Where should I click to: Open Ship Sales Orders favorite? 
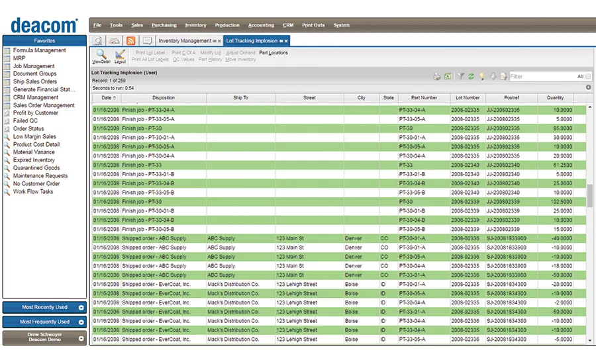click(35, 81)
